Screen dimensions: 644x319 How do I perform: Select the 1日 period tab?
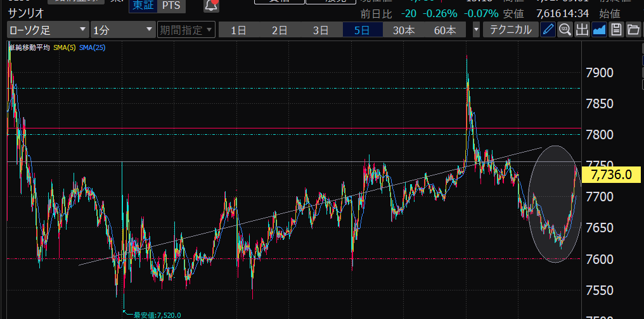pos(238,30)
